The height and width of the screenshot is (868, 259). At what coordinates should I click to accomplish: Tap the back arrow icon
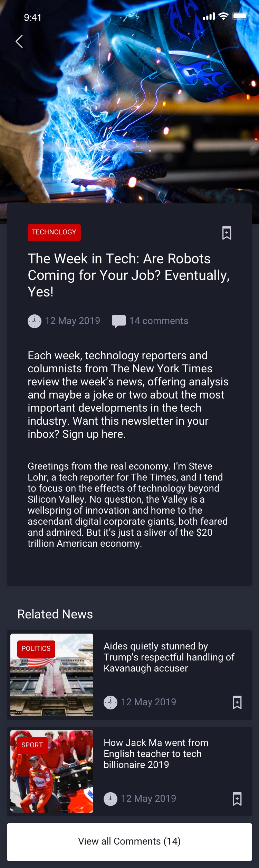19,41
